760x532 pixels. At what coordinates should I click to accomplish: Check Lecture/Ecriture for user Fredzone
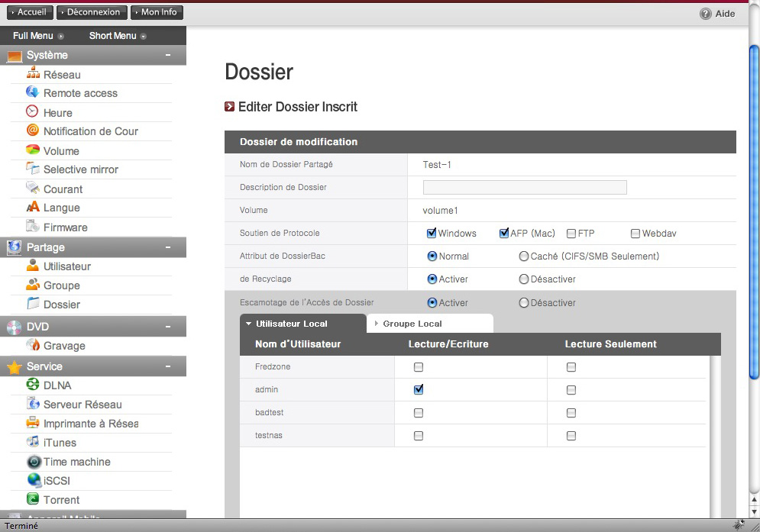418,367
